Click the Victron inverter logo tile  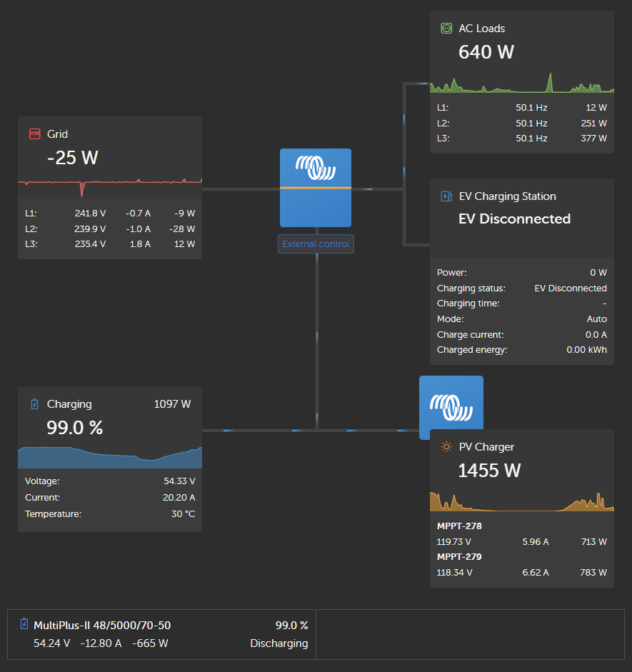click(315, 187)
